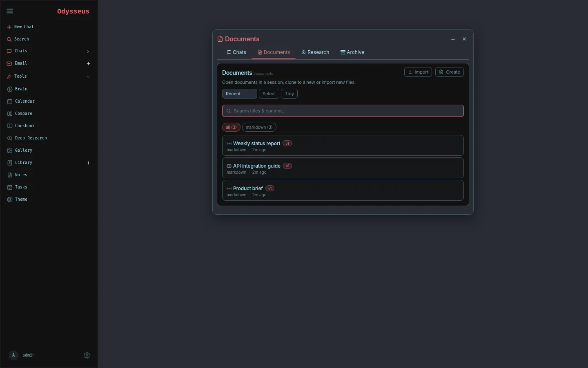588x368 pixels.
Task: Open the Recent sort dropdown
Action: [240, 94]
